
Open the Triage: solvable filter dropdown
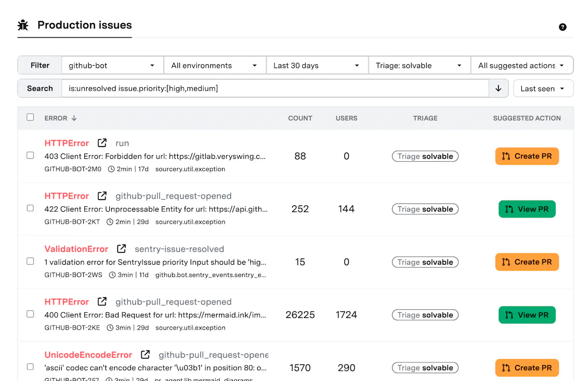[x=419, y=65]
